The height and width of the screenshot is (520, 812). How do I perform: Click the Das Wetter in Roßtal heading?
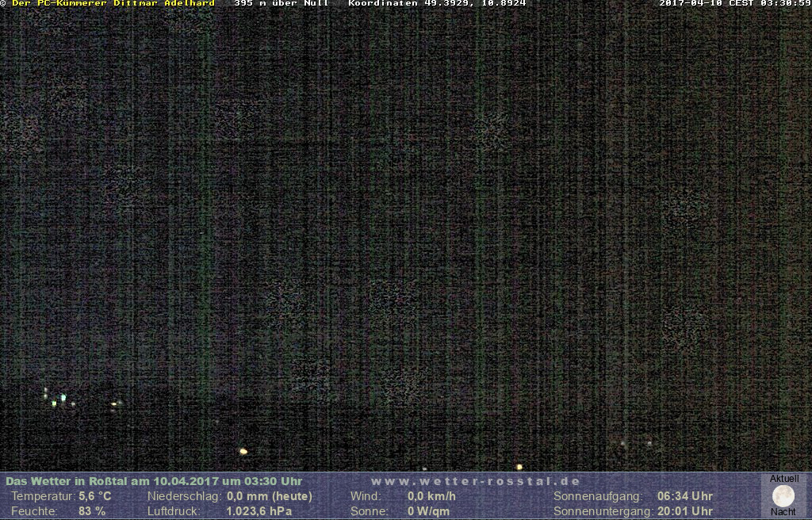click(154, 481)
